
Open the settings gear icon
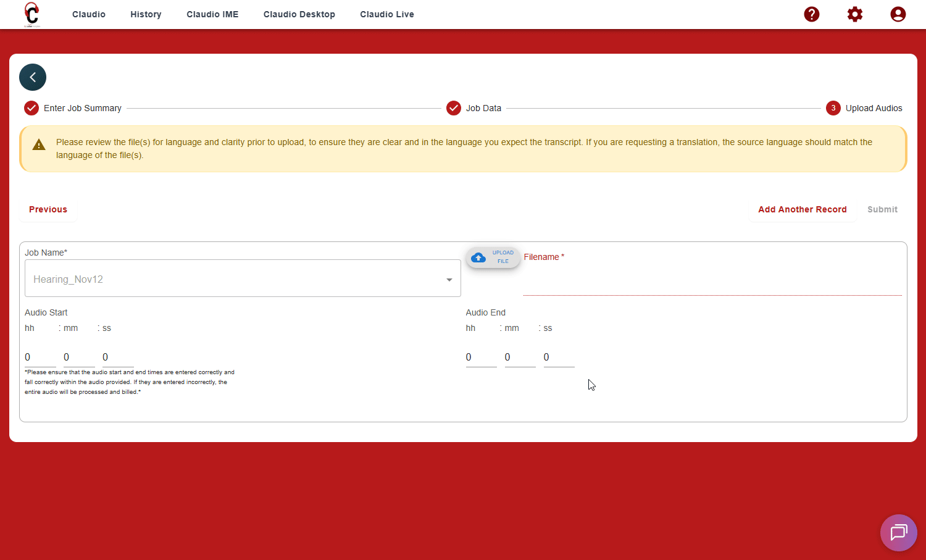[x=854, y=14]
